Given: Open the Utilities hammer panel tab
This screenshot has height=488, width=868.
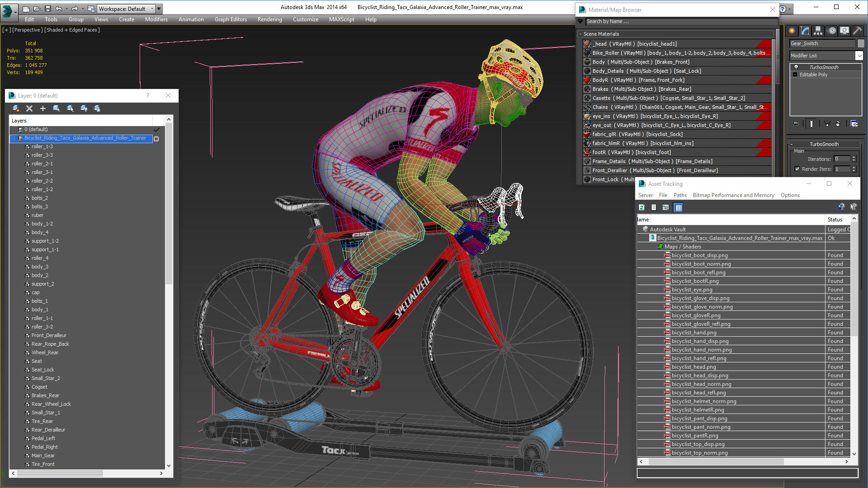Looking at the screenshot, I should point(857,31).
